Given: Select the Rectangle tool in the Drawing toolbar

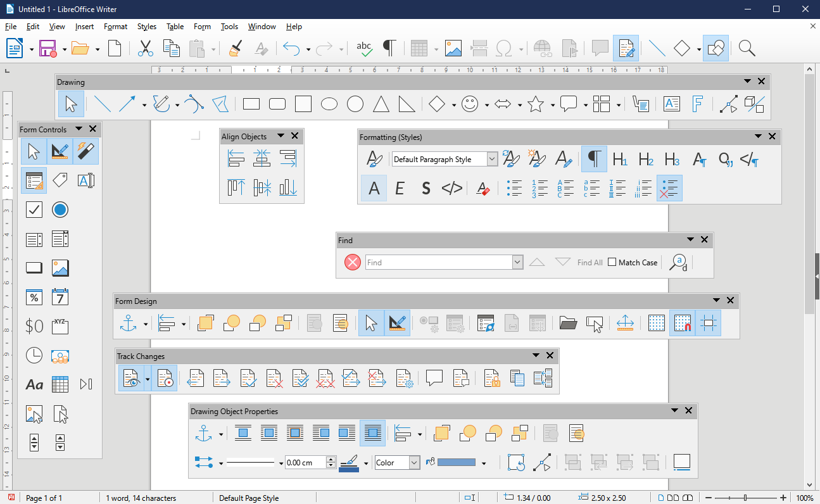Looking at the screenshot, I should (251, 103).
